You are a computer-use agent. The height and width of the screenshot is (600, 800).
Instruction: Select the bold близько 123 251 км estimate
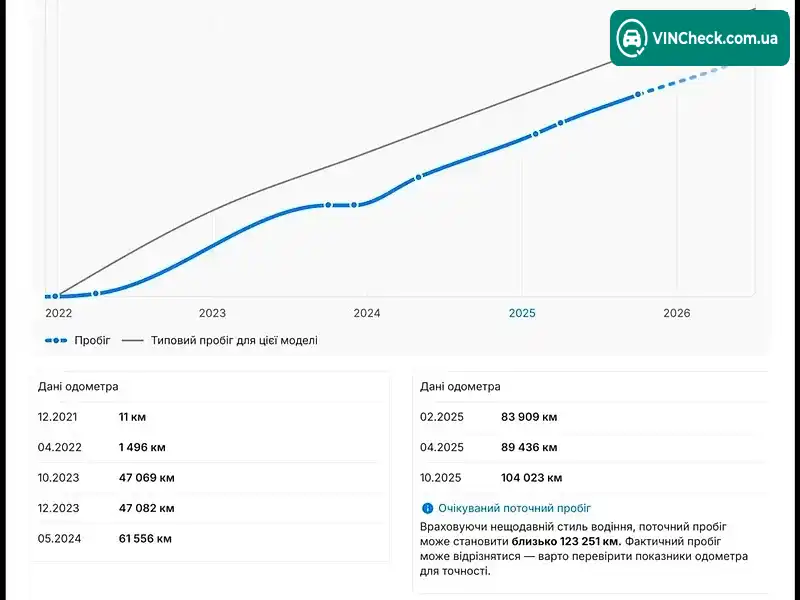click(566, 541)
